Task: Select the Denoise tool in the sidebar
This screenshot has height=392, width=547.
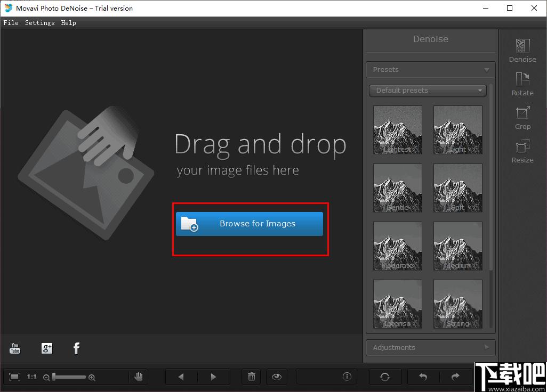Action: 522,51
